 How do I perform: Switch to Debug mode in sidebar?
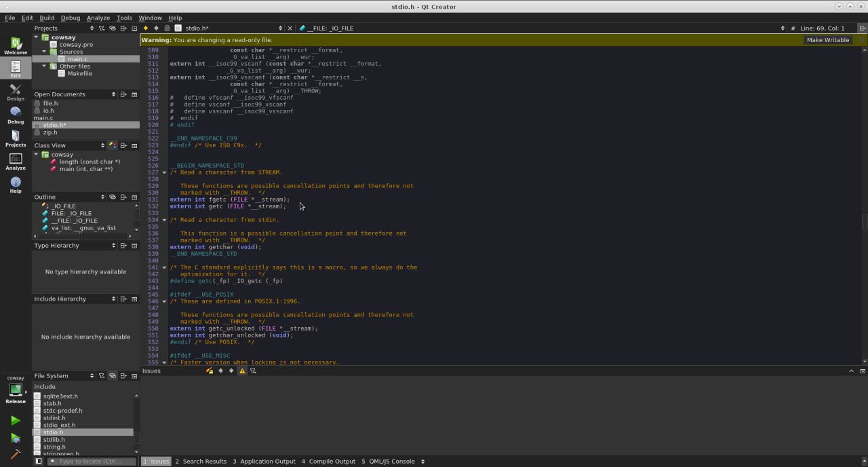point(15,115)
